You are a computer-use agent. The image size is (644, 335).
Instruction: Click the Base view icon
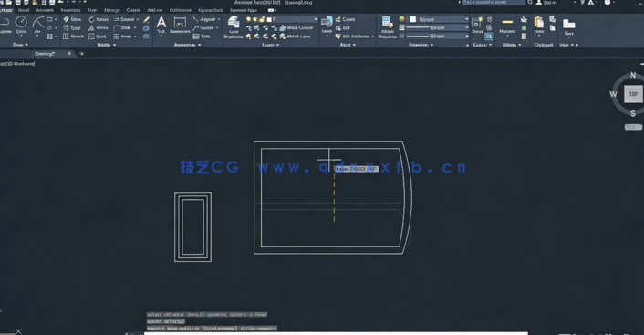569,27
